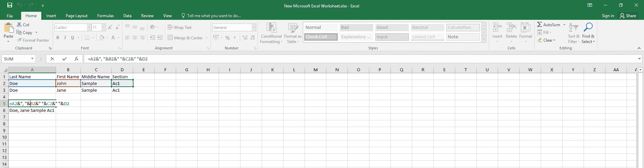Align text to the right
Viewport: 644px width, 168px height.
click(142, 38)
